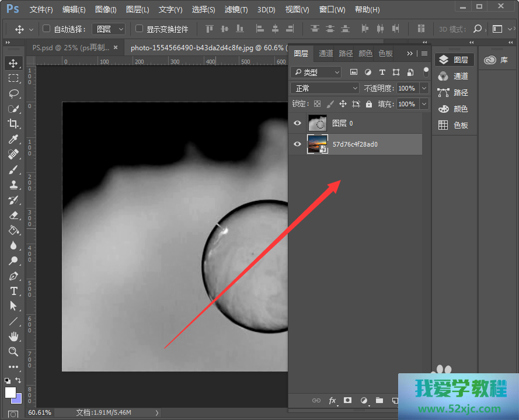Viewport: 519px width, 420px height.
Task: Select the Zoom tool
Action: (x=13, y=352)
